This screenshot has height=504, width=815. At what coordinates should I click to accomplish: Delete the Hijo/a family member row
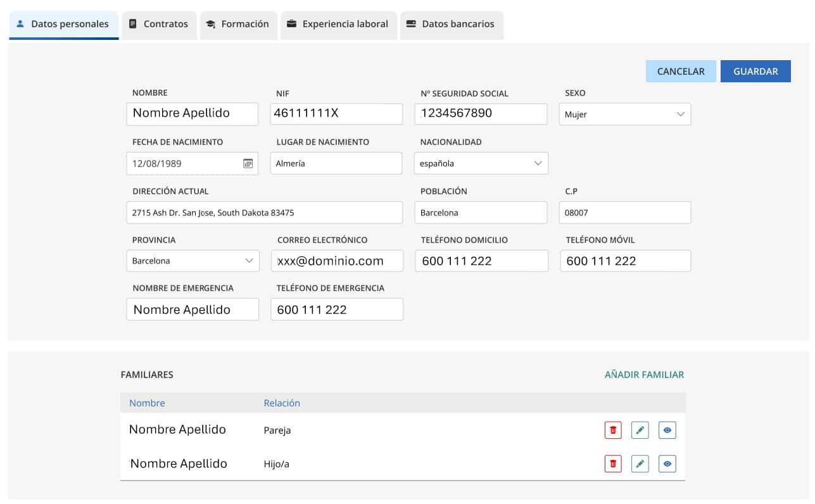pyautogui.click(x=612, y=464)
